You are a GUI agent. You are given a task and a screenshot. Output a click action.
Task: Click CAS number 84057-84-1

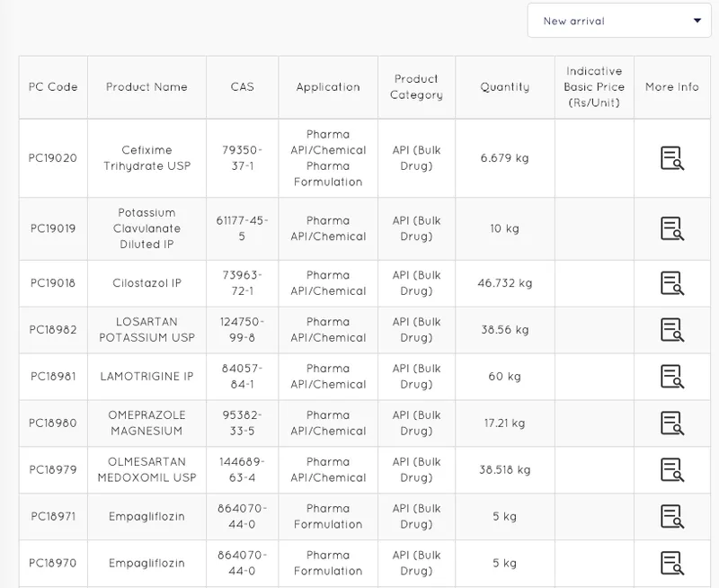pos(242,377)
